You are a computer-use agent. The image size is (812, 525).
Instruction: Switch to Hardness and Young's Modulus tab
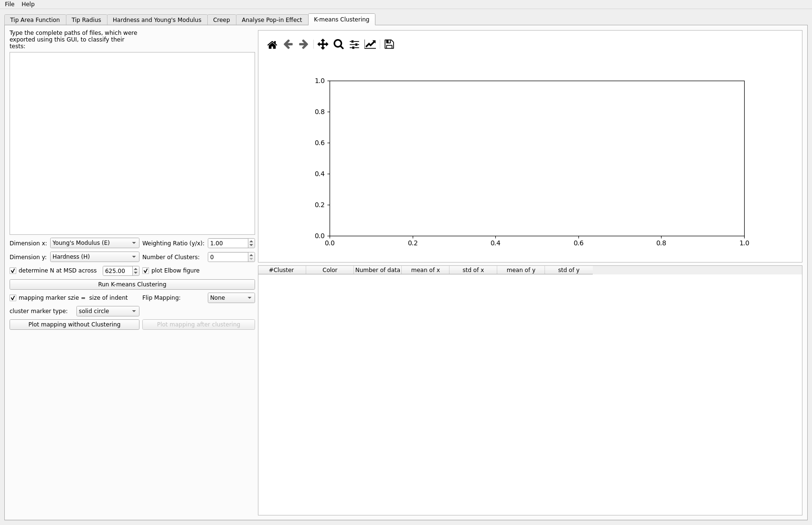coord(157,20)
